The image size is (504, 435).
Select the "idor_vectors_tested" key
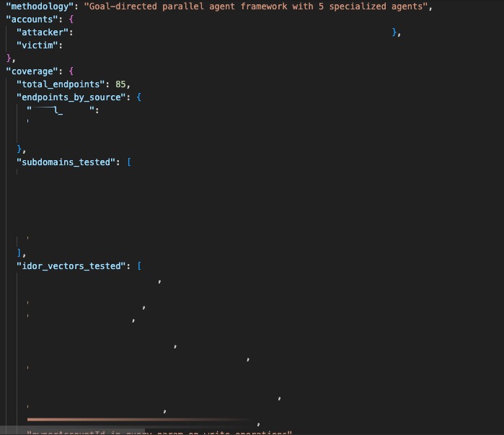tap(71, 266)
